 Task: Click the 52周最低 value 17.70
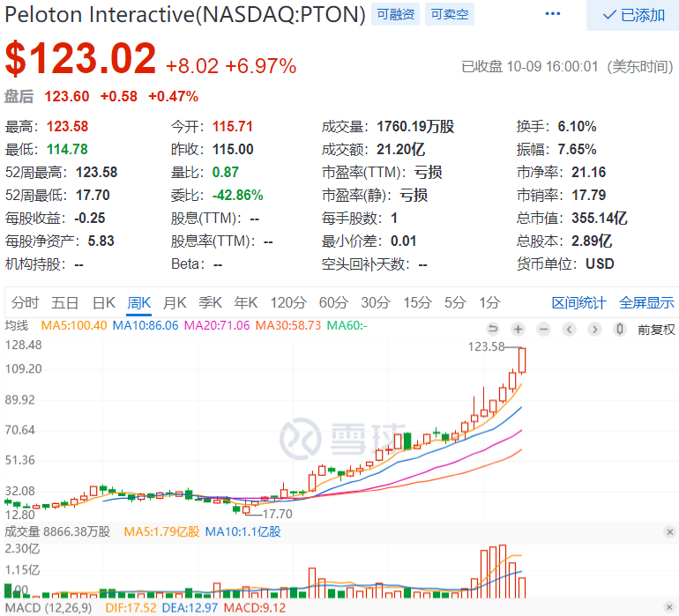pyautogui.click(x=93, y=196)
